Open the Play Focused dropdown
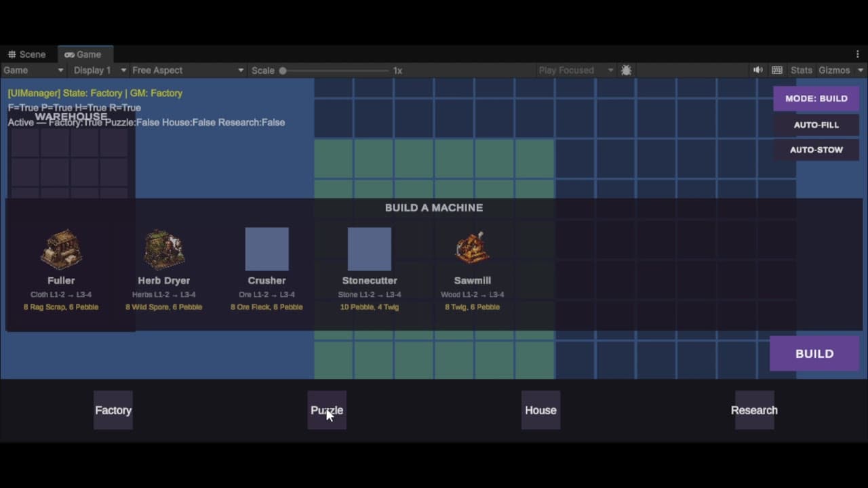Viewport: 868px width, 488px height. [576, 70]
